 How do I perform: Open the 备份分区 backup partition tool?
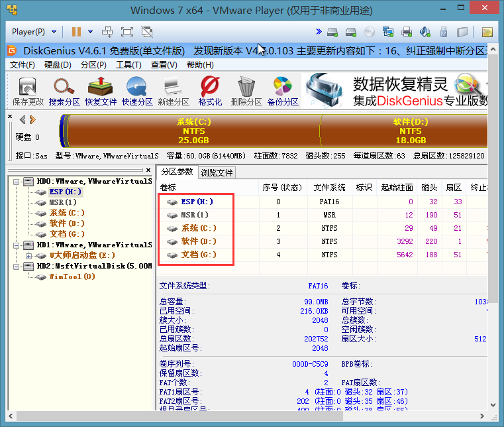click(x=283, y=91)
